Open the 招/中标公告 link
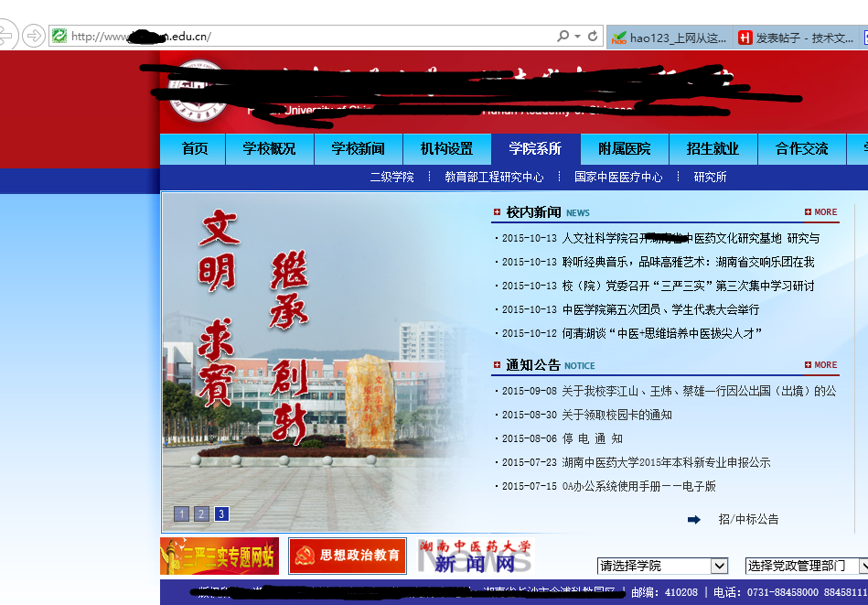Screen dimensions: 868x605 pos(748,519)
